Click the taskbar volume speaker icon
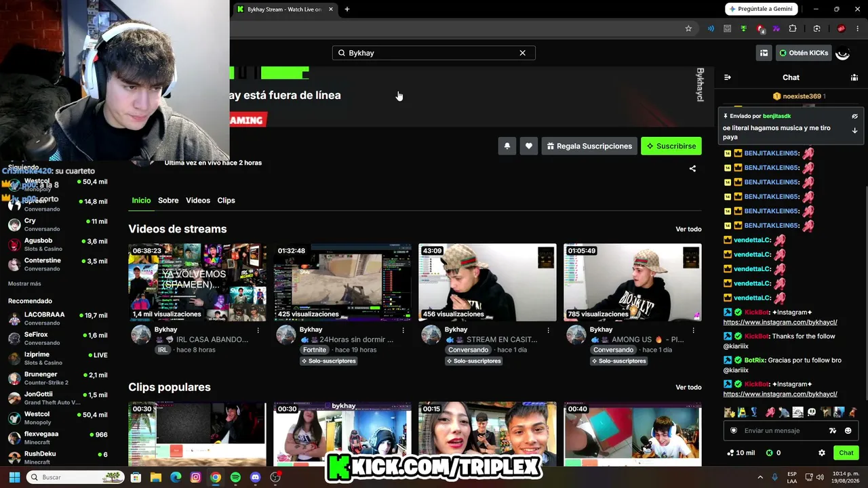 [818, 477]
